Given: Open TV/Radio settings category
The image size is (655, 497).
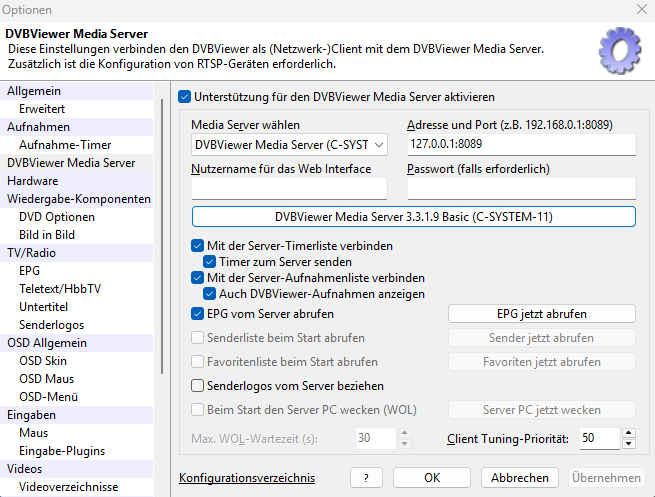Looking at the screenshot, I should [76, 253].
